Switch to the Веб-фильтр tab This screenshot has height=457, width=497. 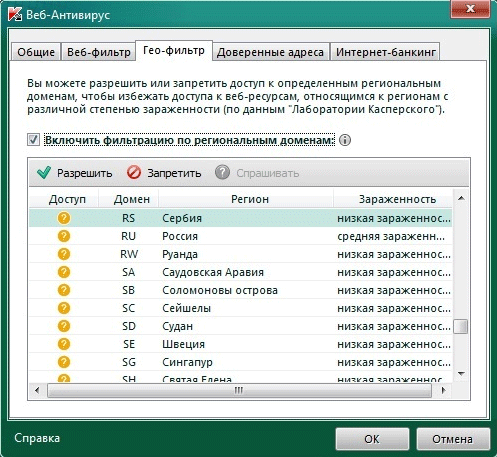pos(99,52)
